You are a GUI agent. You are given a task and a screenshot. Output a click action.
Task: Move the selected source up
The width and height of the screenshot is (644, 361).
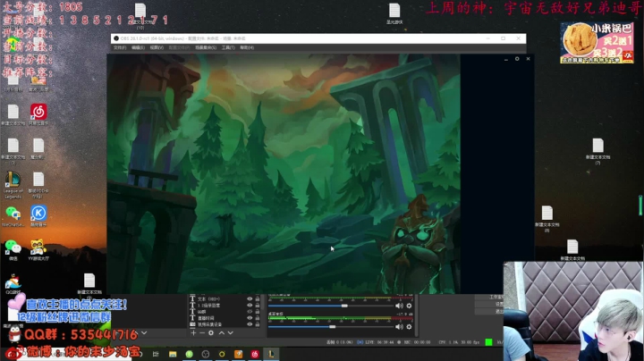click(x=222, y=332)
